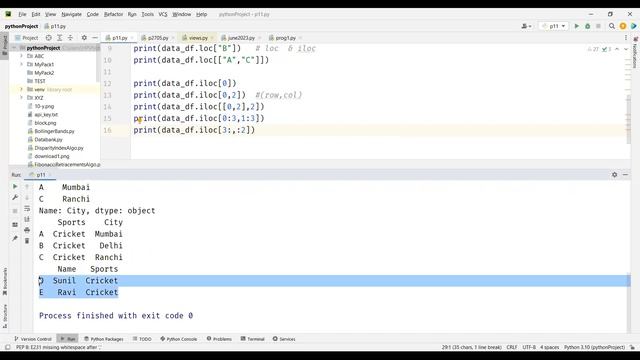The image size is (640, 360).
Task: Change CRLF line separator in status bar
Action: 512,347
